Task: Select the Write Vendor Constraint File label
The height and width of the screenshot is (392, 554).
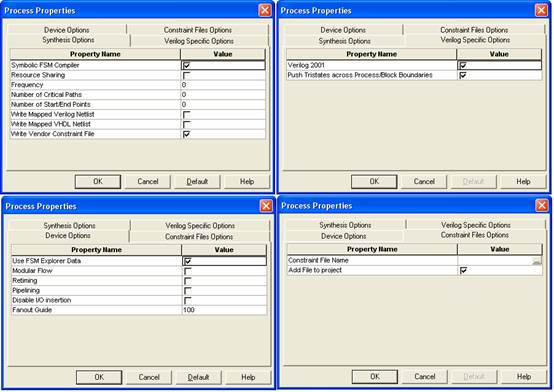Action: tap(53, 134)
